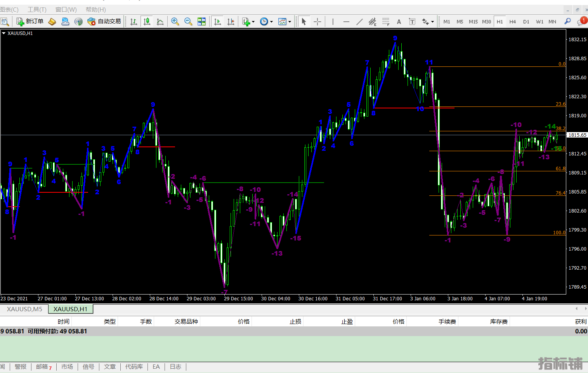Expand the XAUUSD,H1 chart title triangle
This screenshot has width=588, height=373.
coord(3,33)
